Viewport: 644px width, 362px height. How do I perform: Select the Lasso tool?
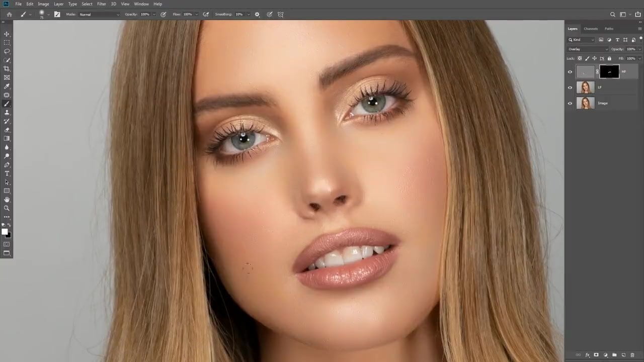pyautogui.click(x=7, y=51)
